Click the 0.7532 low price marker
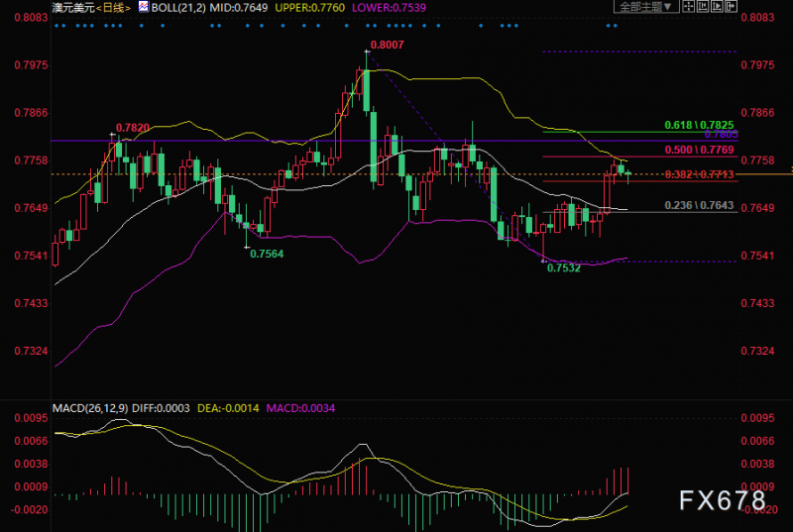Image resolution: width=793 pixels, height=532 pixels. [564, 267]
